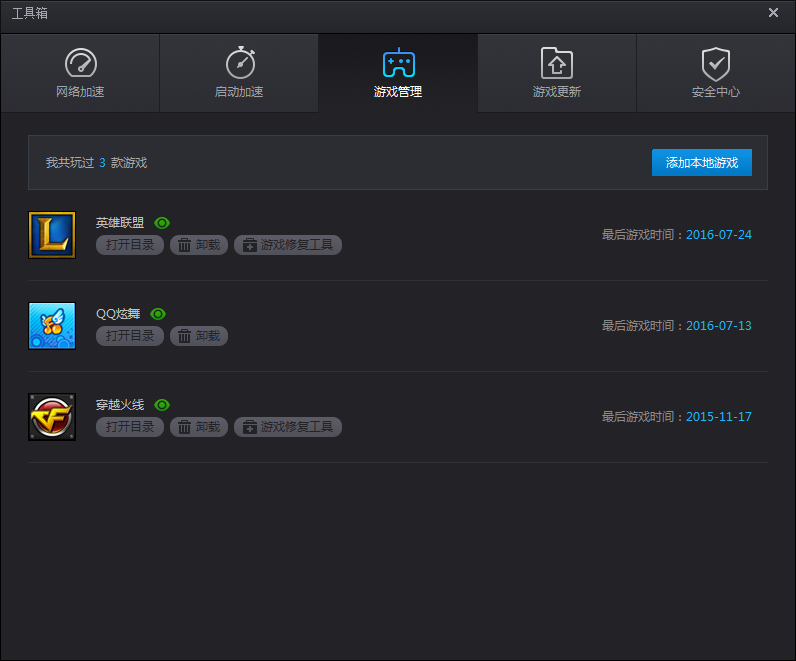796x661 pixels.
Task: Click the 英雄联盟 game title
Action: click(x=120, y=223)
